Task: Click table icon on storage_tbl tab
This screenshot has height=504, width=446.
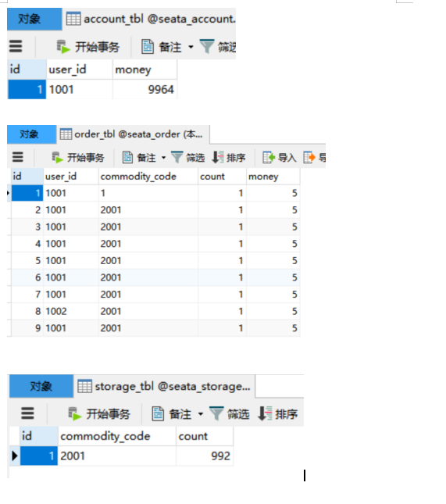Action: click(x=85, y=386)
